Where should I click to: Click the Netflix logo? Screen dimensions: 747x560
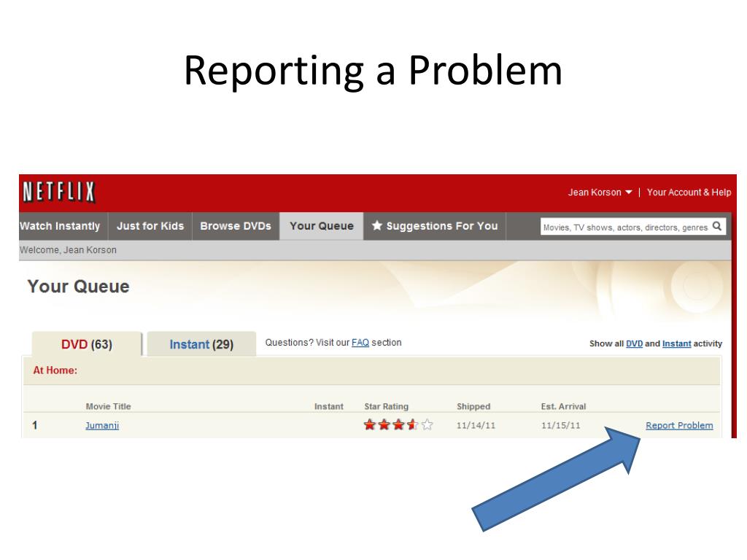pos(59,192)
